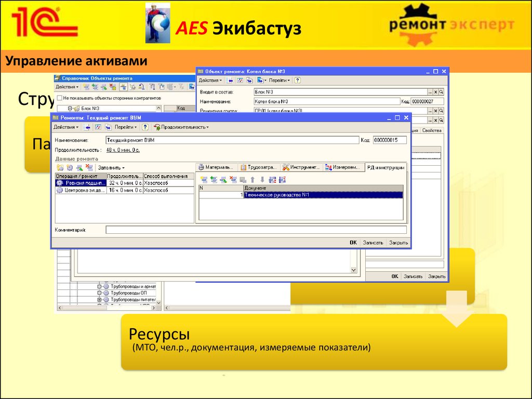Click the blue left-arrow icon in Ремонты toolbar

(87, 127)
